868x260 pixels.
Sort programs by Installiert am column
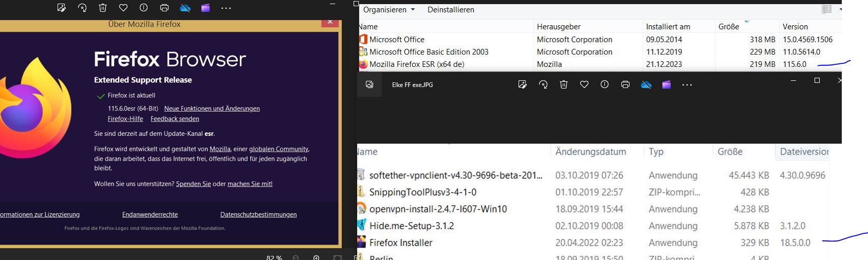pos(668,27)
